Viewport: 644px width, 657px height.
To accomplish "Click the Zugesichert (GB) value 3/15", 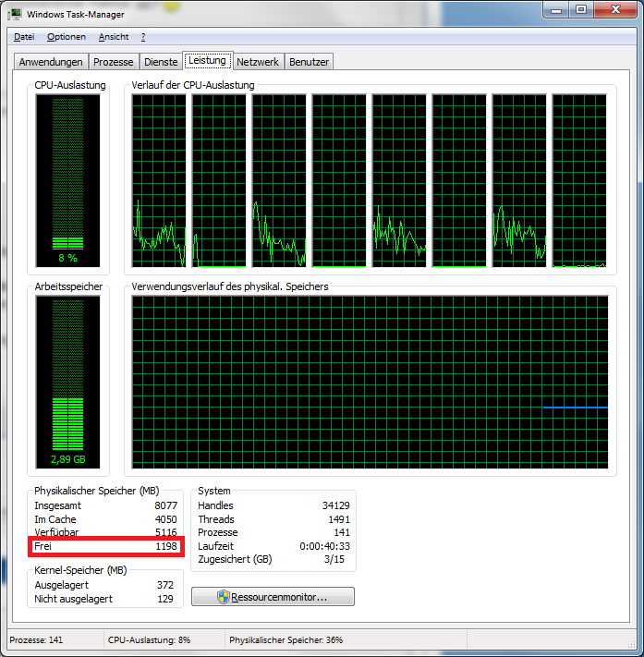I will pyautogui.click(x=334, y=559).
